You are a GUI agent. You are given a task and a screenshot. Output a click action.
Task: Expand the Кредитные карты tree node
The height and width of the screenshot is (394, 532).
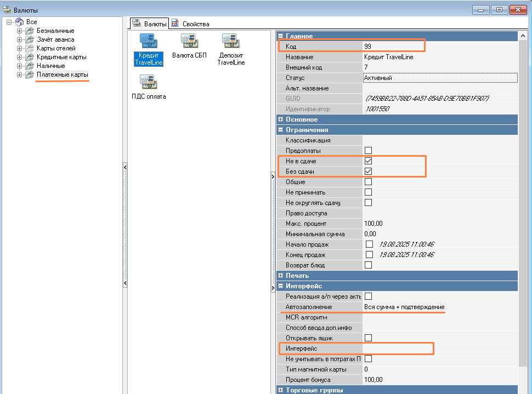click(20, 57)
